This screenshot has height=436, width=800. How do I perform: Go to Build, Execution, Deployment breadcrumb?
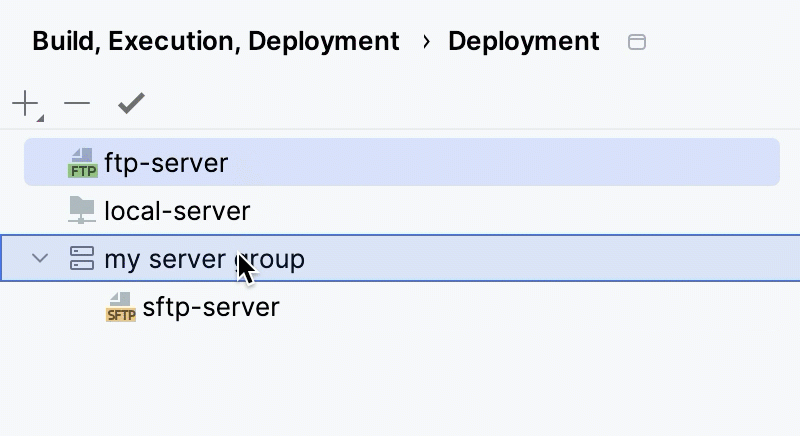point(216,42)
